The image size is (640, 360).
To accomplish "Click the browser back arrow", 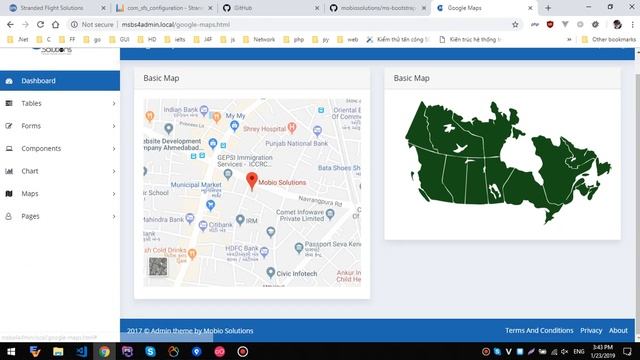I will (x=10, y=24).
